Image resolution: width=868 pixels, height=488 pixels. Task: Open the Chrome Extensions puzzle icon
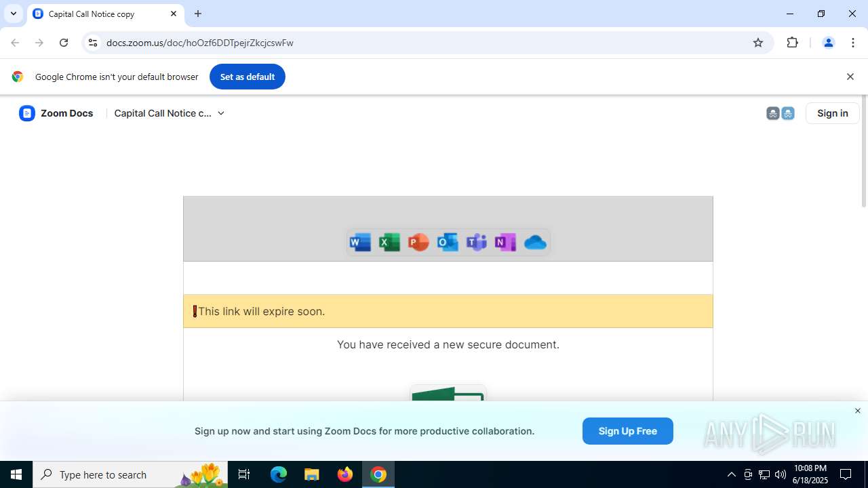[792, 43]
